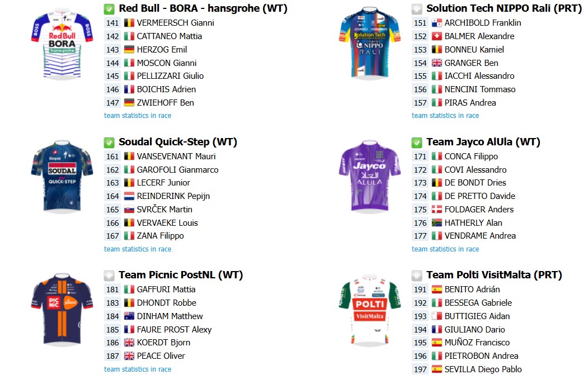This screenshot has height=375, width=588.
Task: Click the Polti VisitMalta jersey image
Action: click(370, 311)
